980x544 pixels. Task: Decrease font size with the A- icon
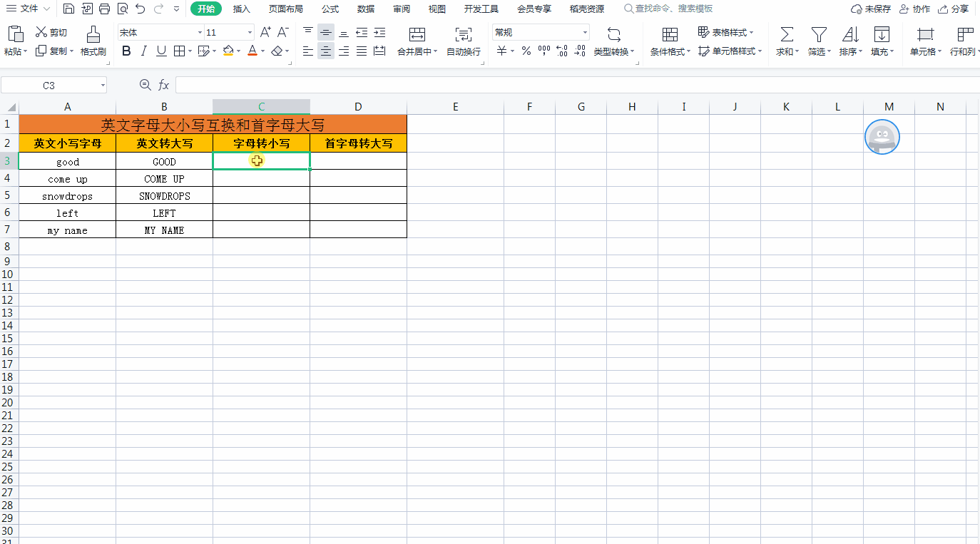(x=282, y=33)
